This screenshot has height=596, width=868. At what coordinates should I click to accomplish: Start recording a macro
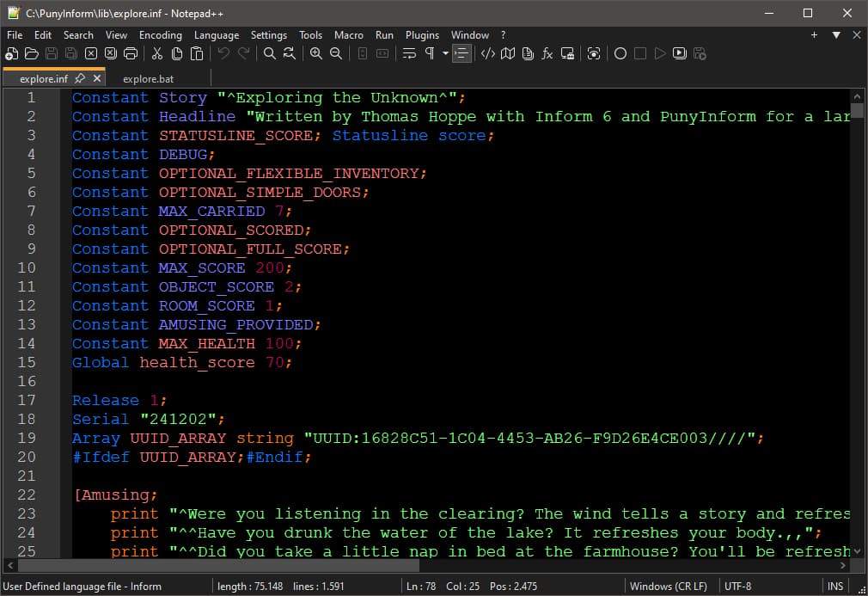[620, 53]
